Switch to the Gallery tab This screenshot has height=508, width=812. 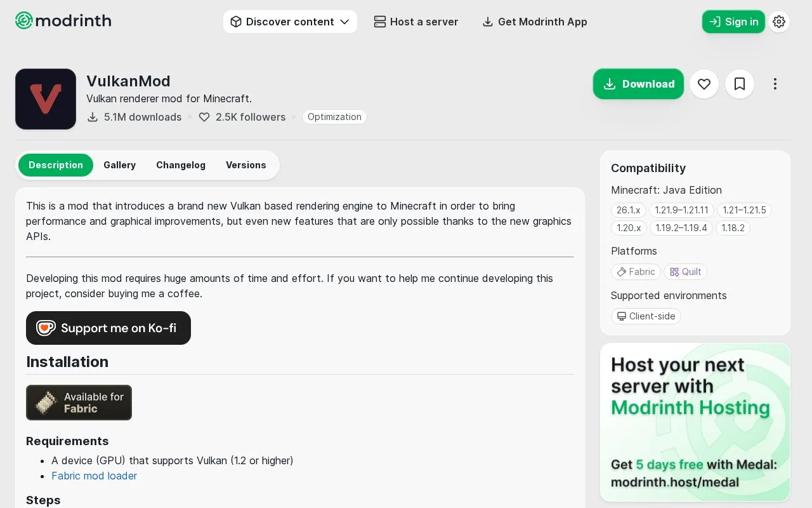[120, 165]
